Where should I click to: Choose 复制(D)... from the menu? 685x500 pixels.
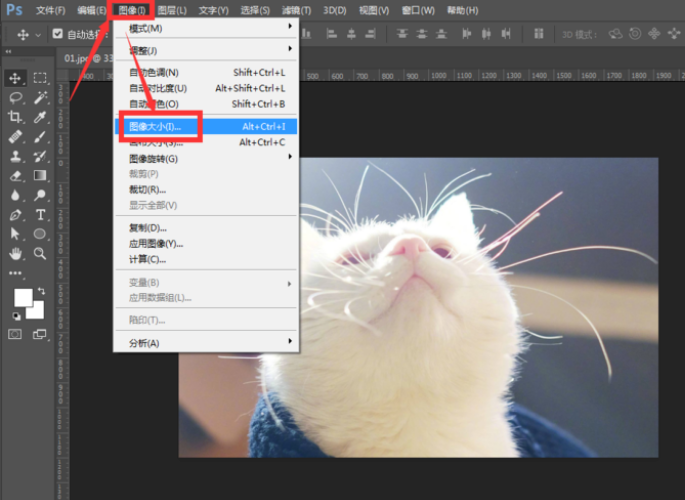coord(206,228)
